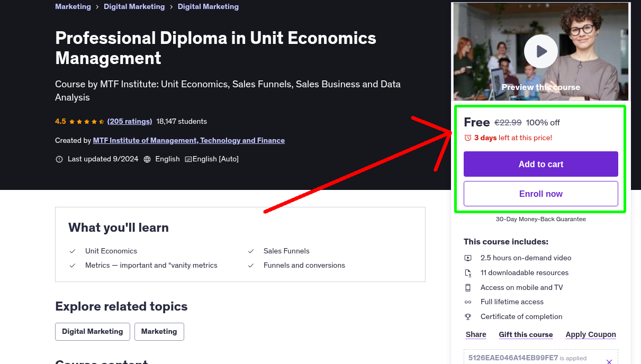Viewport: 641px width, 364px height.
Task: Click the 11 downloadable resources text
Action: pyautogui.click(x=525, y=273)
